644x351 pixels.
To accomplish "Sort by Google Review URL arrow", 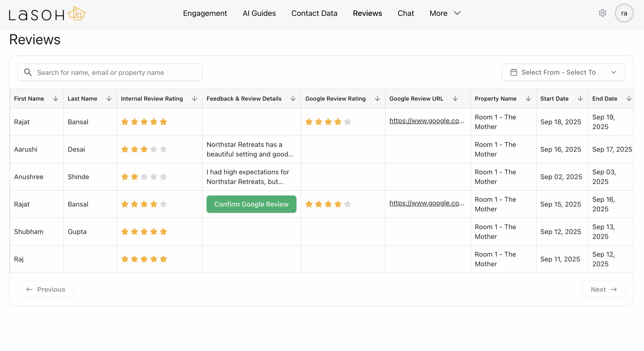I will tap(455, 99).
